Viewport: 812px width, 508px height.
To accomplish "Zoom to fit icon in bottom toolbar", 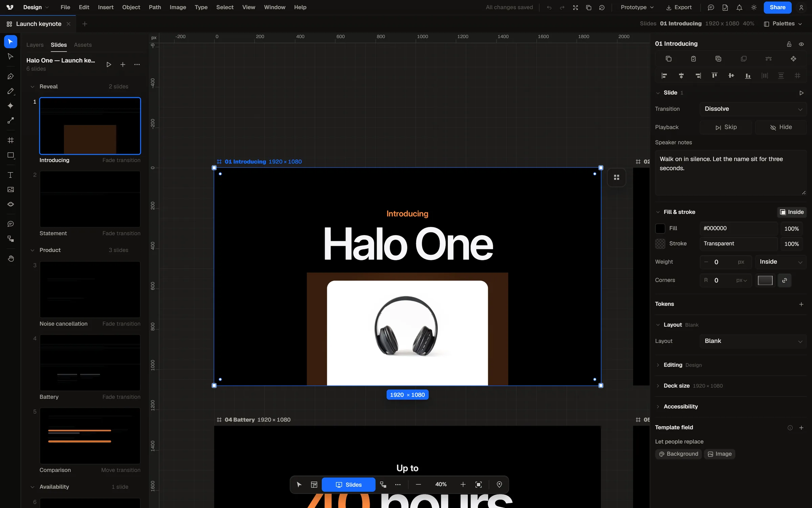I will tap(478, 485).
